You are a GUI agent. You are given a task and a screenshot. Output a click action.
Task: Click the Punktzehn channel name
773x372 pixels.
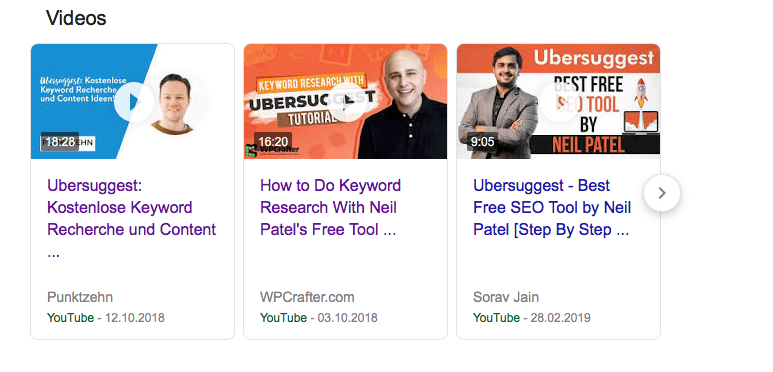[x=80, y=298]
